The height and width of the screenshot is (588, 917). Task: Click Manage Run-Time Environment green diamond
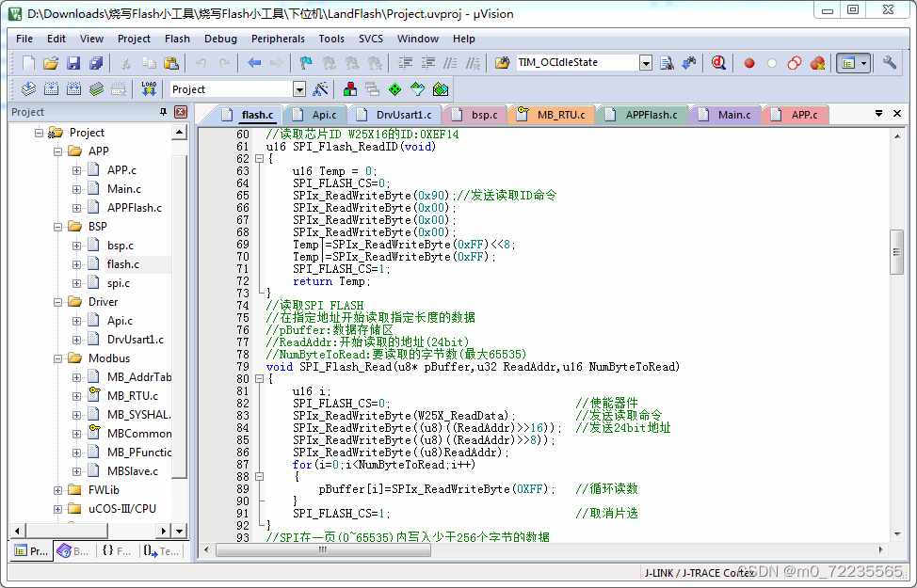pos(395,88)
